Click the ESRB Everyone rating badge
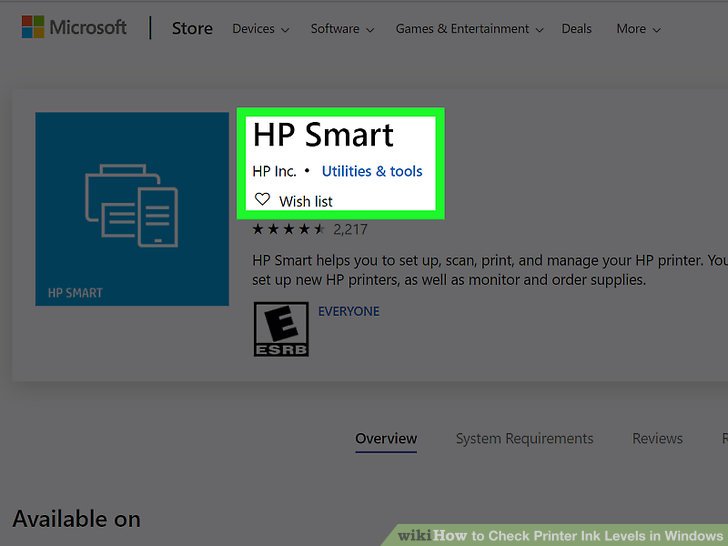728x546 pixels. (281, 329)
